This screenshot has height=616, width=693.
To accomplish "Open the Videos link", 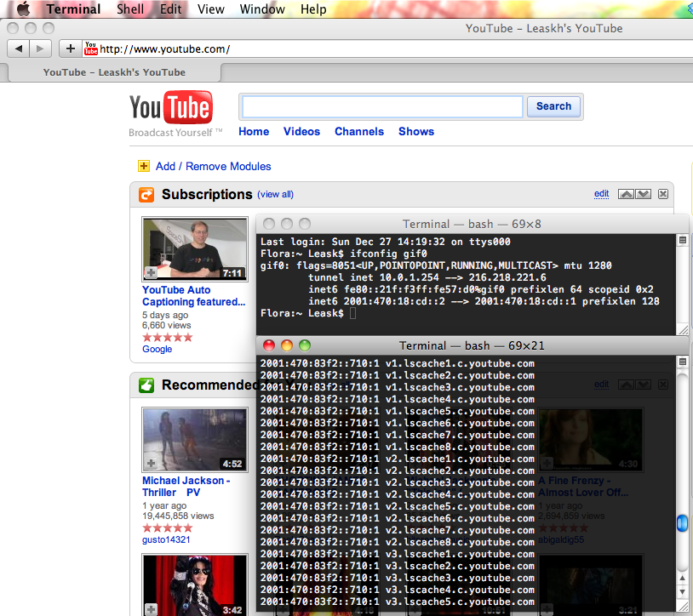I will click(x=301, y=132).
